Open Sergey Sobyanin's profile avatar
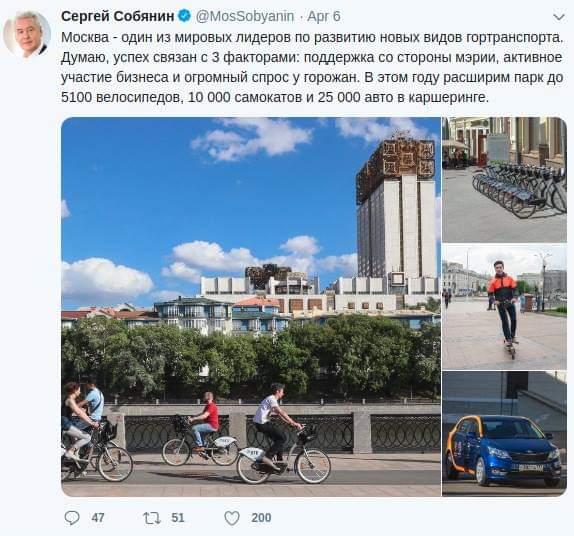 [27, 34]
